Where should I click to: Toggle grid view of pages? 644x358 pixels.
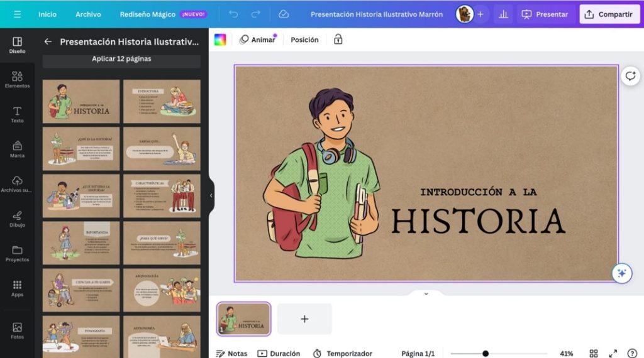coord(593,354)
